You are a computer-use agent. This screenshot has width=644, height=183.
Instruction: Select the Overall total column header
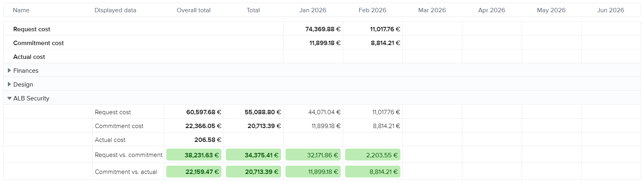point(193,10)
